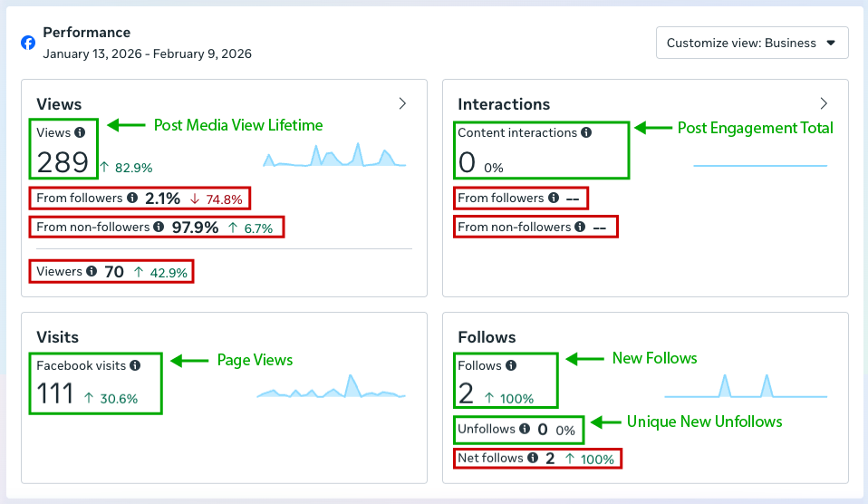The height and width of the screenshot is (504, 868).
Task: Click info icon beside Follows count label
Action: pos(511,366)
